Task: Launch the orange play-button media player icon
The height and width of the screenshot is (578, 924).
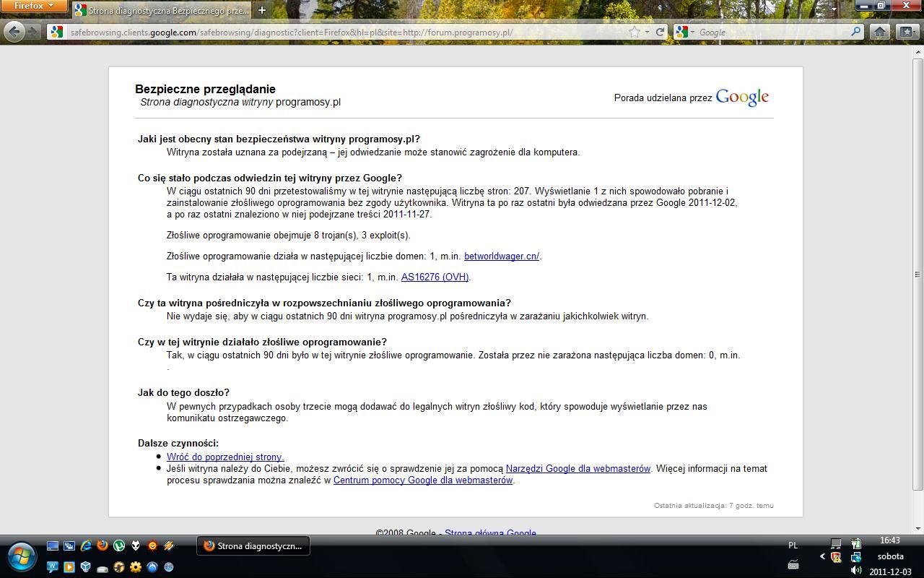Action: point(69,567)
